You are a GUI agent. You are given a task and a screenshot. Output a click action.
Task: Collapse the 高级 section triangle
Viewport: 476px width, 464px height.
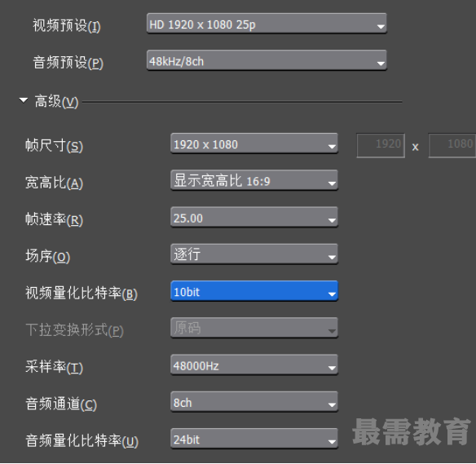24,100
